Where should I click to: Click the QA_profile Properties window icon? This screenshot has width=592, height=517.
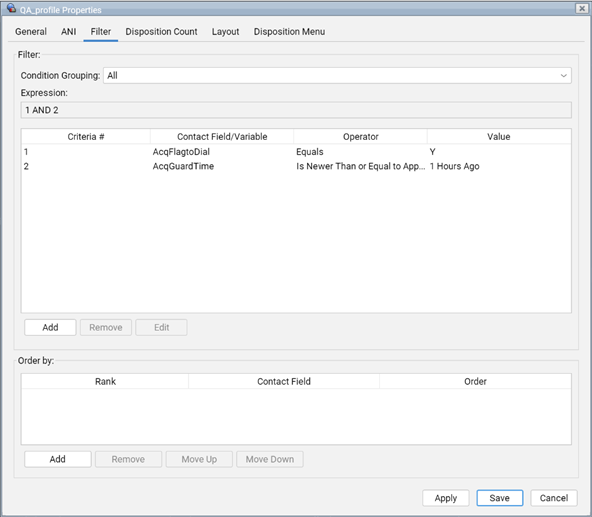(x=11, y=8)
